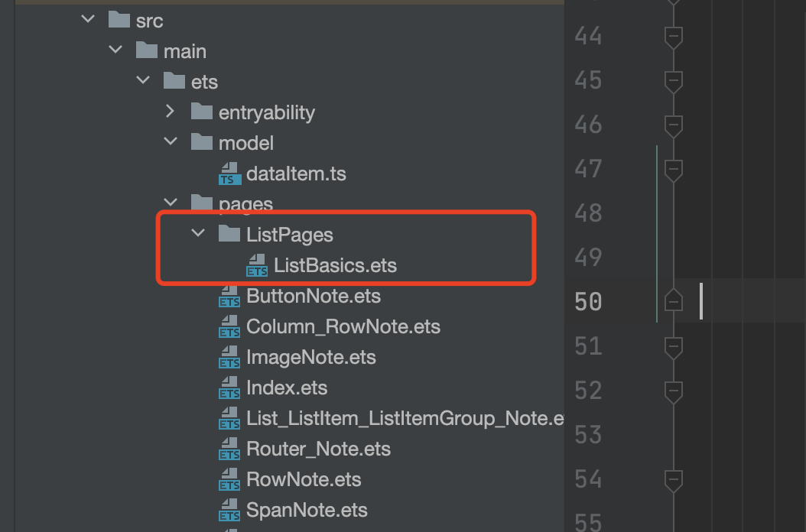
Task: Open ButtonNote.ets file
Action: pyautogui.click(x=314, y=296)
